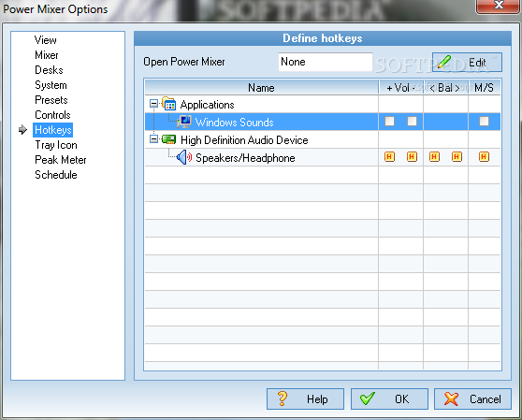522x420 pixels.
Task: Click the < Bal > column header
Action: (x=445, y=88)
